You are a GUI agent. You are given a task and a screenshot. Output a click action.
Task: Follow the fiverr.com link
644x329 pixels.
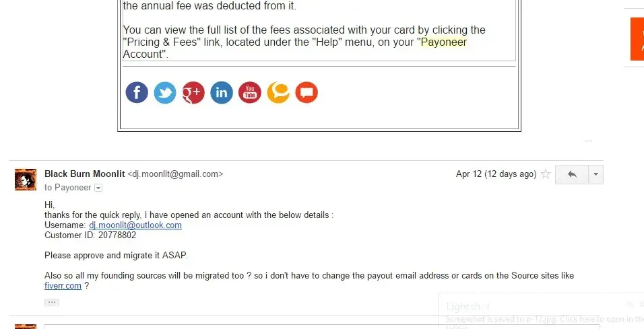[x=63, y=286]
